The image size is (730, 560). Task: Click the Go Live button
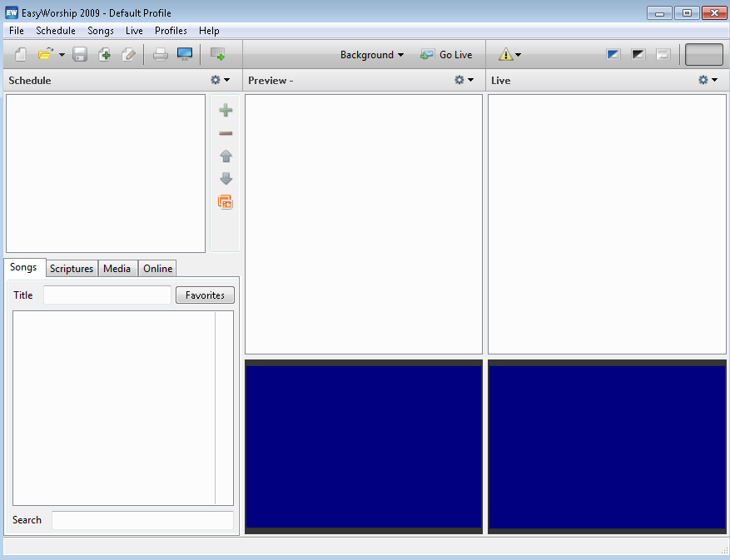[x=446, y=55]
